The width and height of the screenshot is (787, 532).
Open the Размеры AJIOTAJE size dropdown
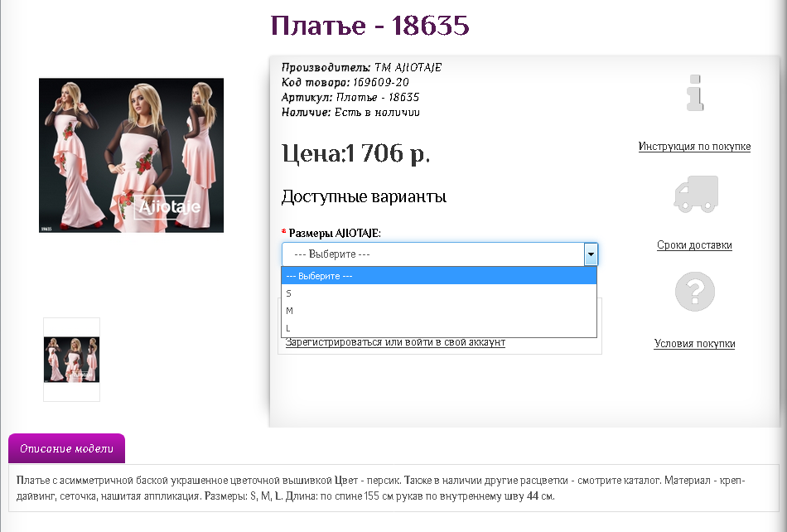tap(440, 254)
